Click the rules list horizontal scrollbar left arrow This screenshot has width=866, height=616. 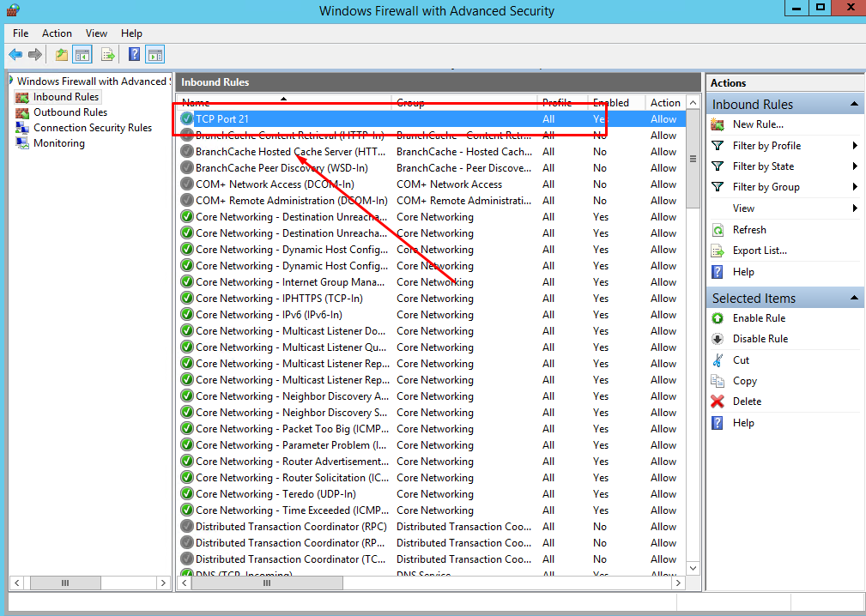click(184, 583)
